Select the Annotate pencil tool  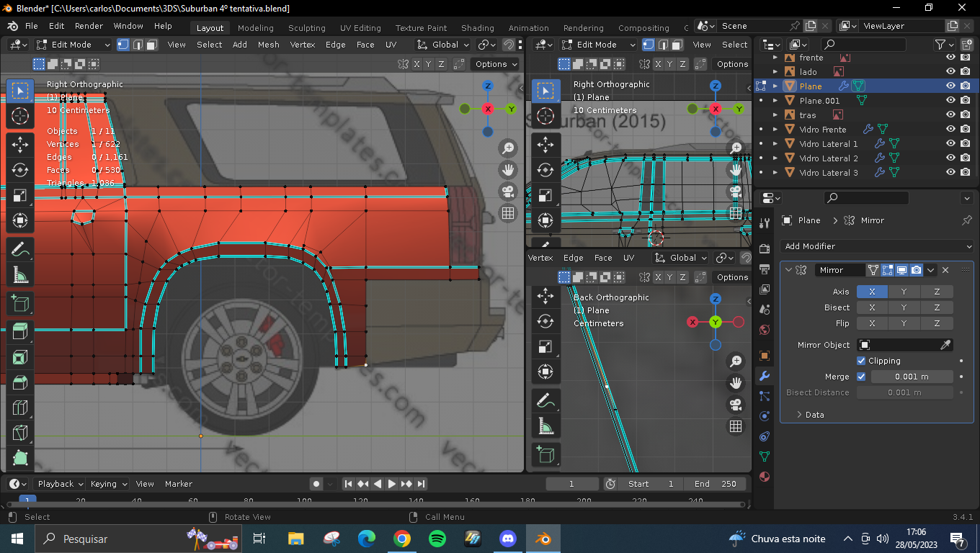point(20,250)
